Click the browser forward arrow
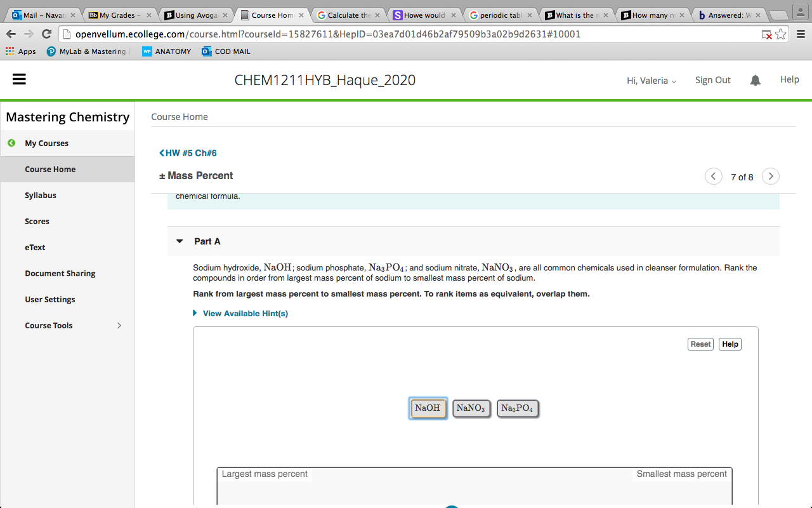This screenshot has height=508, width=812. (x=29, y=34)
